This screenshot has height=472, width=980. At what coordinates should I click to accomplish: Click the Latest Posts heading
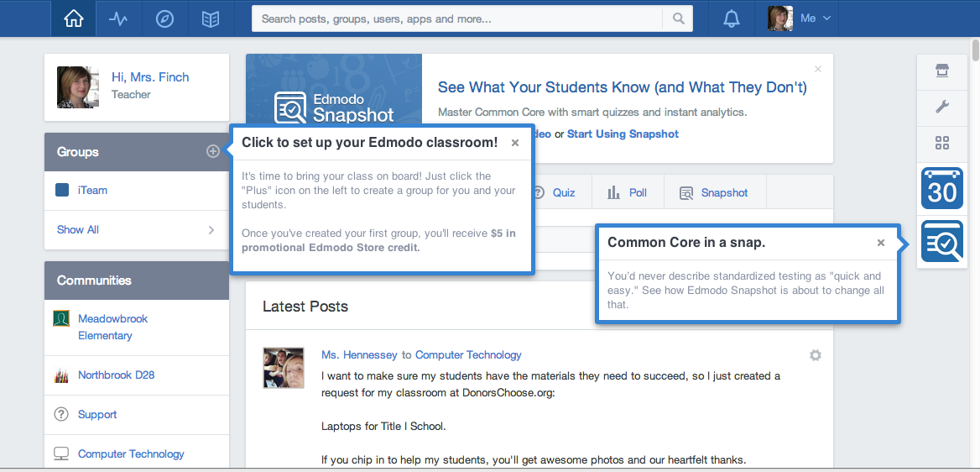pos(305,306)
